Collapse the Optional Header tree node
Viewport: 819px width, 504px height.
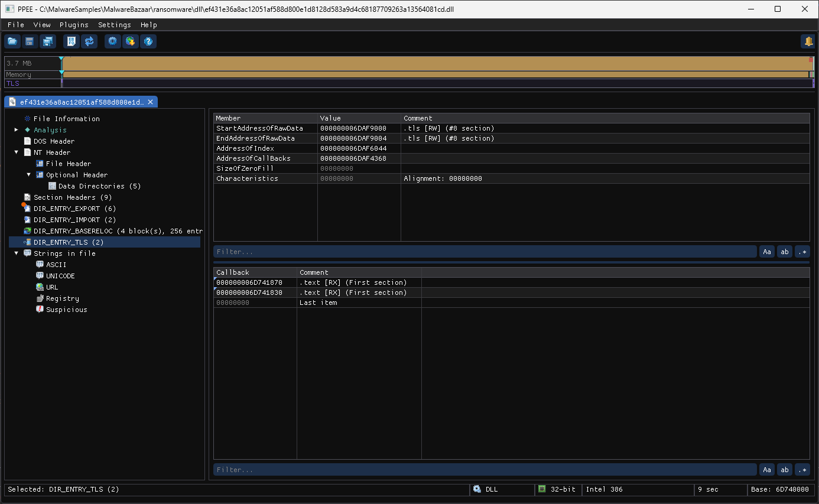pyautogui.click(x=29, y=175)
